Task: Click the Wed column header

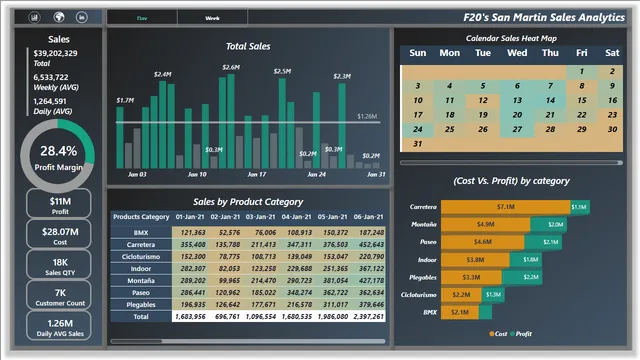Action: pos(517,53)
